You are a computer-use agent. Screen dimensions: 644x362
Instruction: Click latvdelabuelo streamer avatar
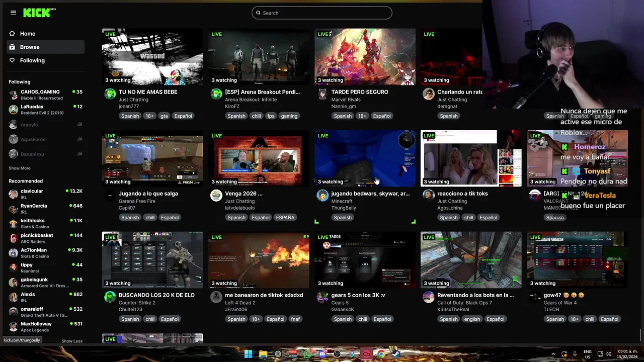click(216, 196)
